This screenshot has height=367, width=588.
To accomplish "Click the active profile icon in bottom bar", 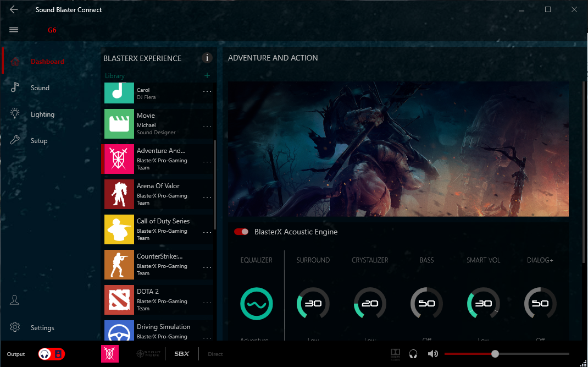I will (110, 354).
